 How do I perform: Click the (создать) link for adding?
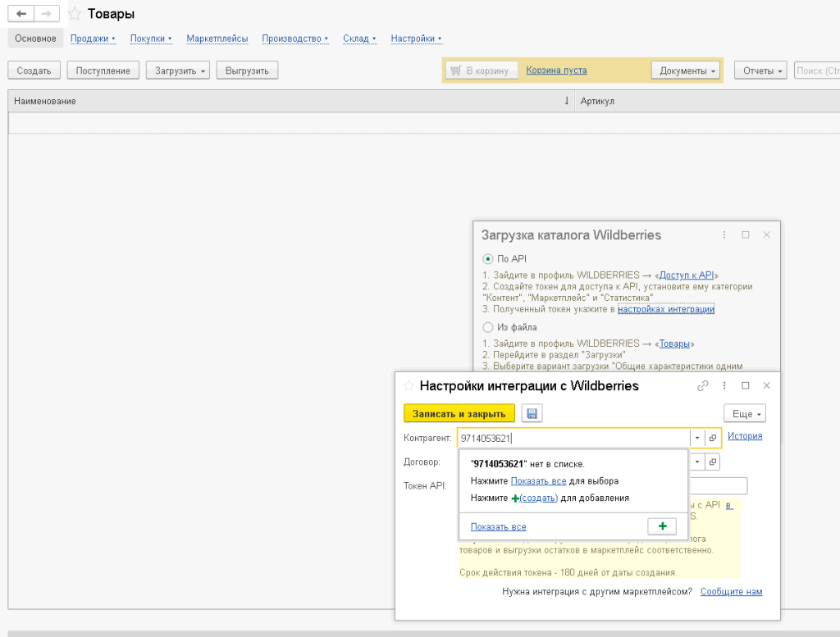click(538, 498)
